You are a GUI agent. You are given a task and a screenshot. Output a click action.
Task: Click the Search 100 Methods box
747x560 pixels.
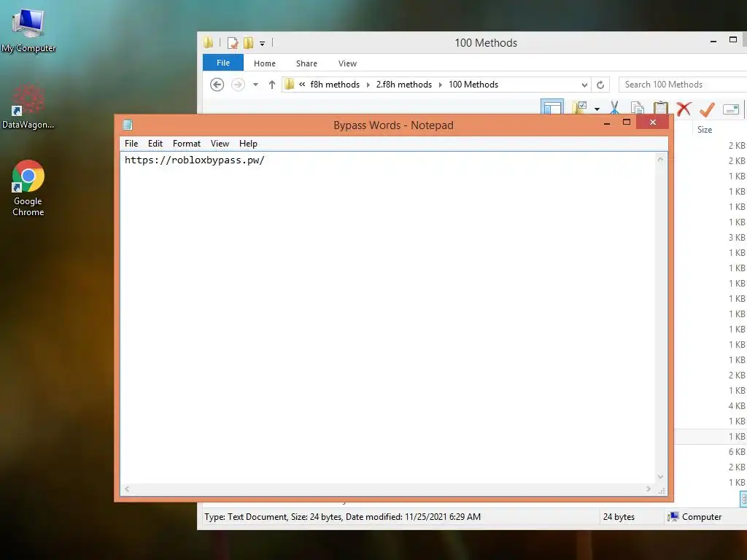pyautogui.click(x=683, y=85)
